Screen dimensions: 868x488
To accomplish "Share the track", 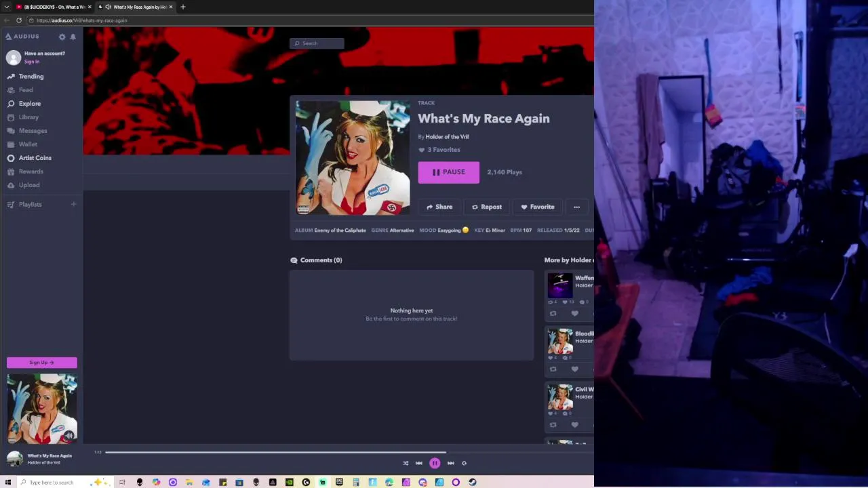I will 439,207.
